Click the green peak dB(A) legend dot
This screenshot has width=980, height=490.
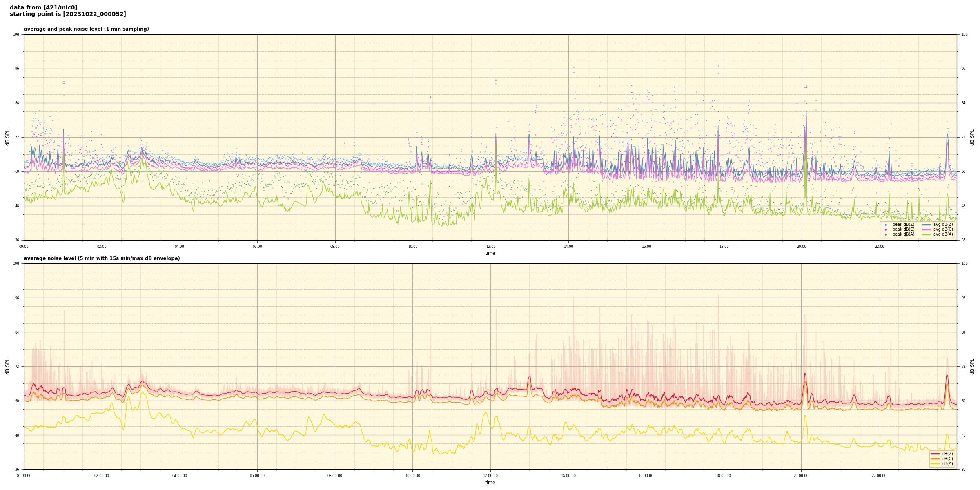click(x=886, y=234)
